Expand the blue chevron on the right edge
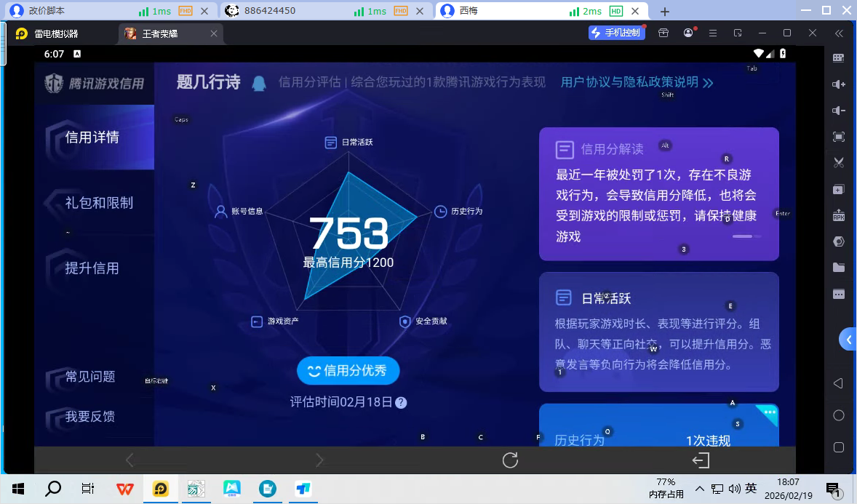 (848, 339)
